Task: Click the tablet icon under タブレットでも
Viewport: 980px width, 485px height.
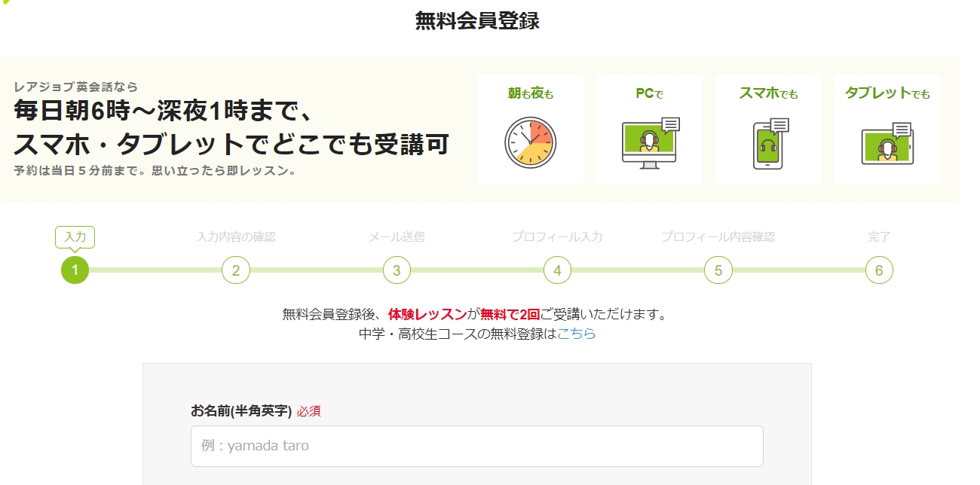Action: (x=887, y=143)
